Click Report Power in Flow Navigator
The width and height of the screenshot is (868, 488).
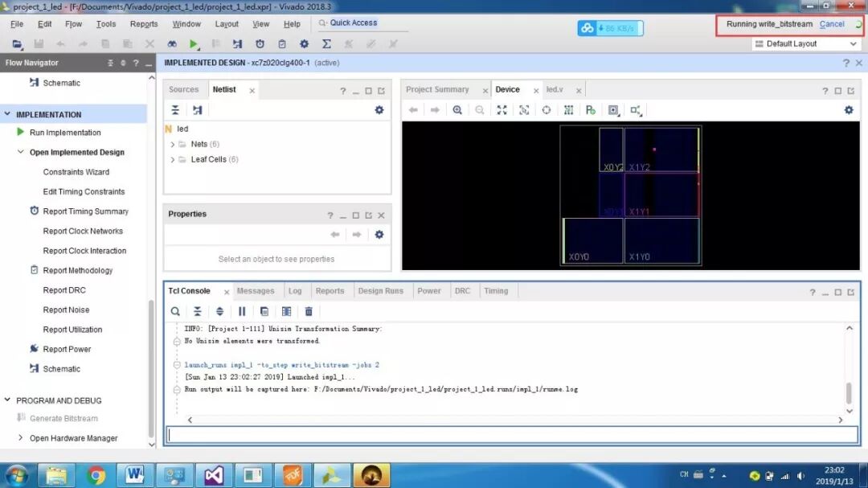[67, 349]
